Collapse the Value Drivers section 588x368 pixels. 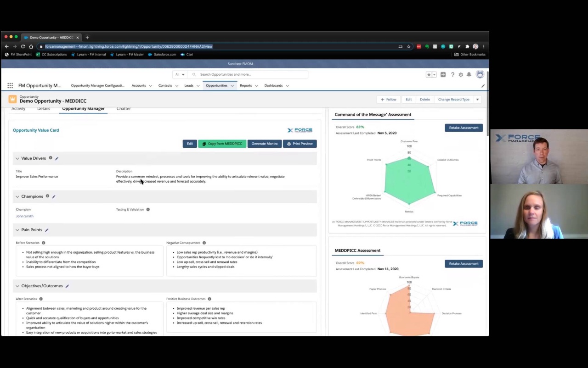[17, 158]
